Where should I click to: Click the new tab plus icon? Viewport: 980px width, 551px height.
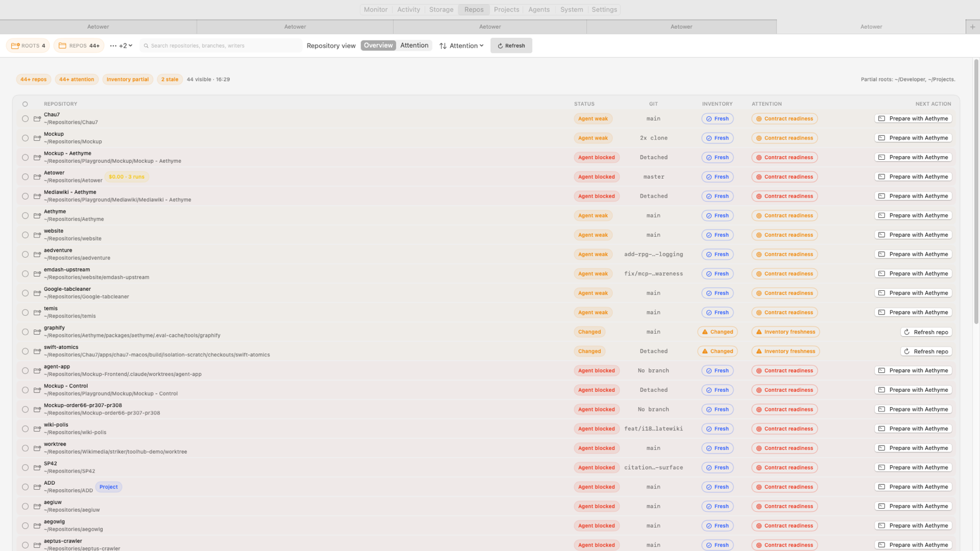click(973, 27)
